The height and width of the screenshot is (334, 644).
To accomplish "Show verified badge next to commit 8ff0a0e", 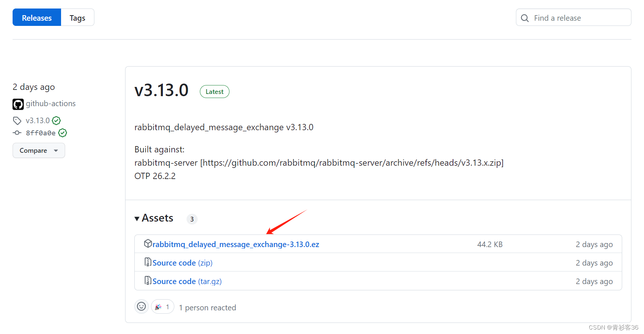I will (x=63, y=133).
